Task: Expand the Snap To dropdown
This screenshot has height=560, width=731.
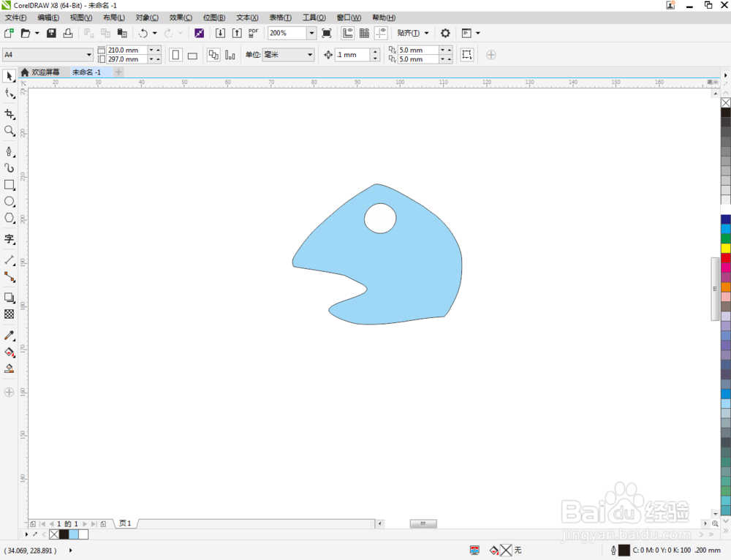Action: click(427, 33)
